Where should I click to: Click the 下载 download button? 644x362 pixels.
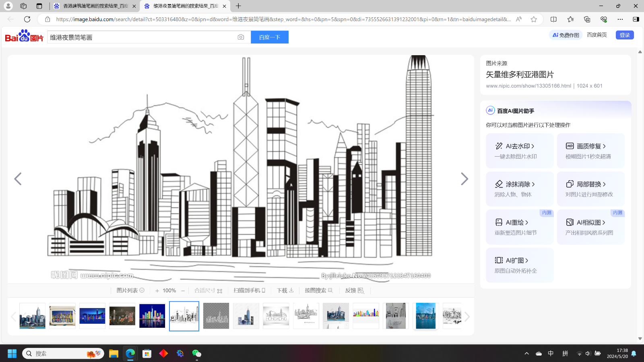click(285, 290)
